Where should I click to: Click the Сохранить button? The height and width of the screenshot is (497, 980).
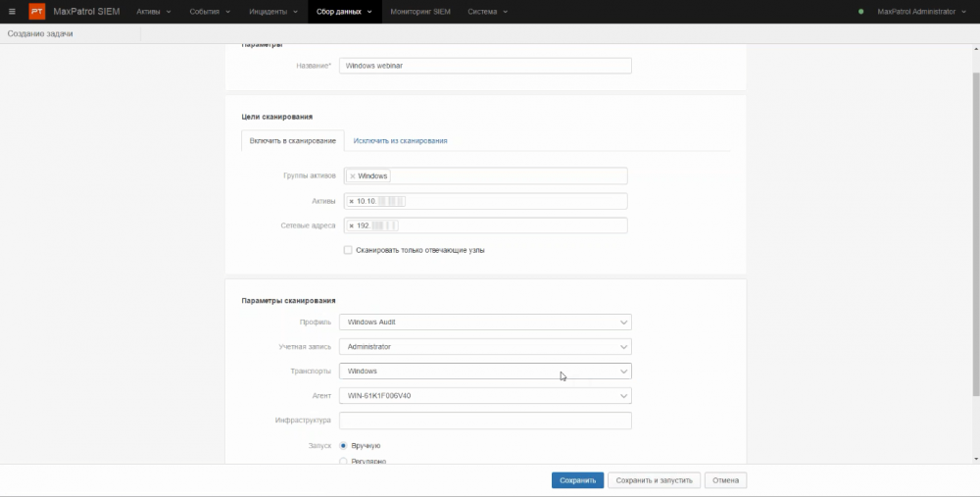[577, 480]
